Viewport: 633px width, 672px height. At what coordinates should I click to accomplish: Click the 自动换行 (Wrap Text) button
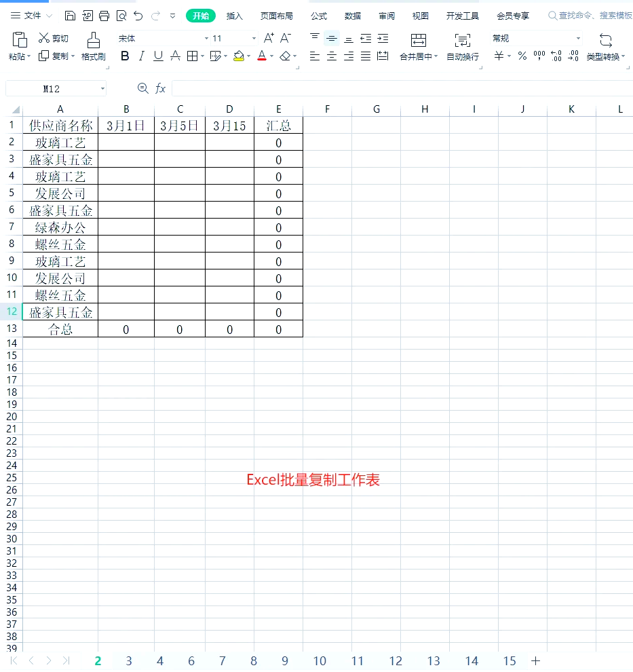(463, 46)
